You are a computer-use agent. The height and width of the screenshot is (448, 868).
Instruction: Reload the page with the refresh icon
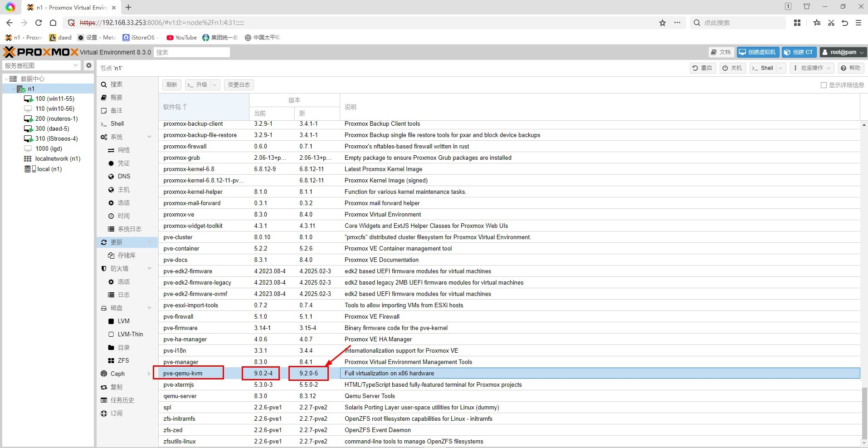(39, 23)
